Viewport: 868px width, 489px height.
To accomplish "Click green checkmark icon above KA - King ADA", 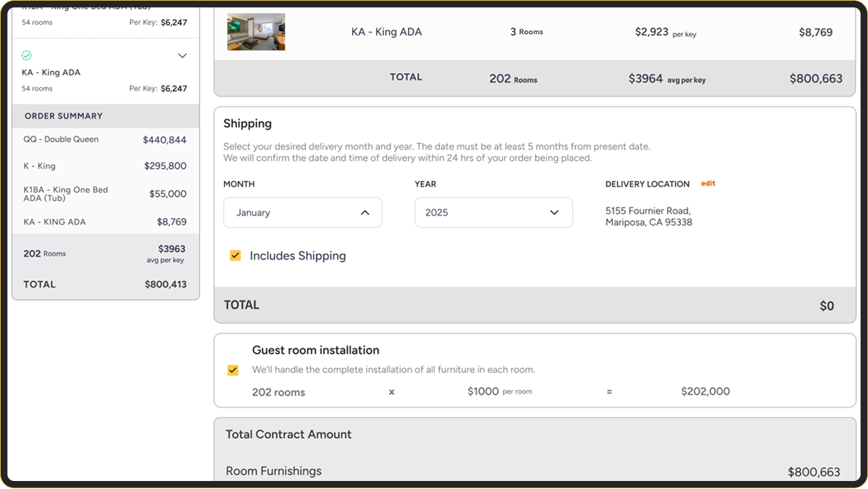I will point(27,55).
